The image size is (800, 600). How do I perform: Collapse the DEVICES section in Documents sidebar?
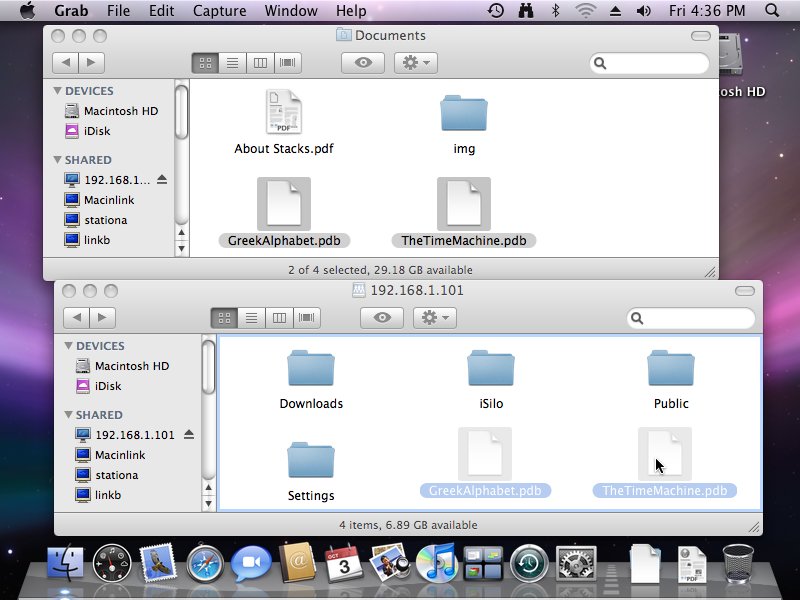pyautogui.click(x=58, y=91)
